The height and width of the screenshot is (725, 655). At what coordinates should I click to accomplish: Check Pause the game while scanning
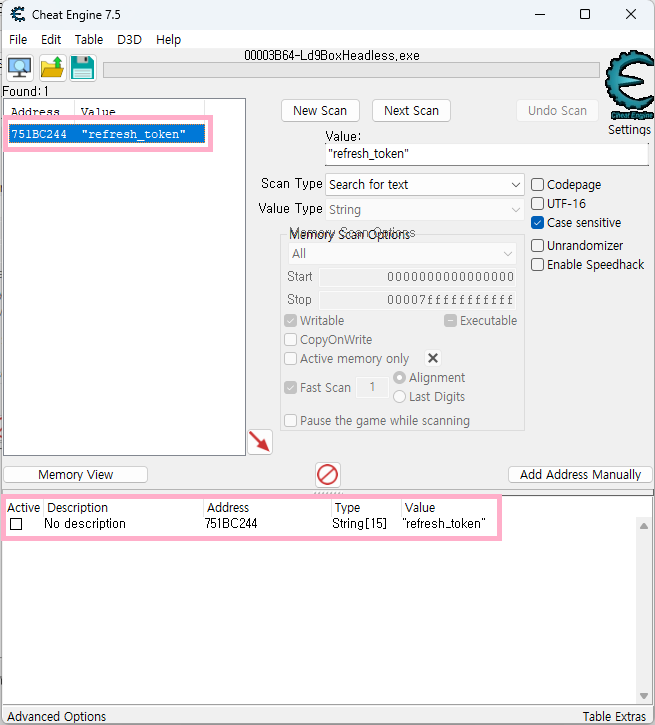(290, 420)
